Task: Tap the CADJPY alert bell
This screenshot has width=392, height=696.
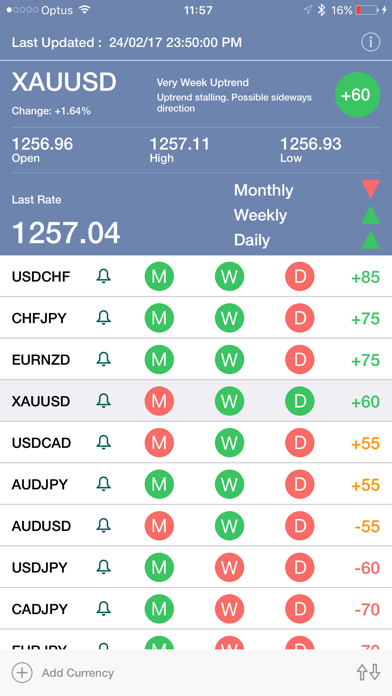Action: coord(103,609)
